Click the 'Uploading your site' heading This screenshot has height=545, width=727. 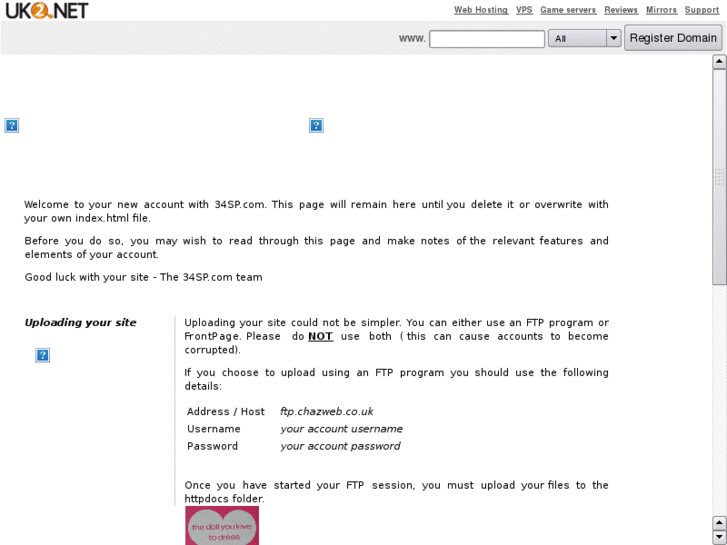click(80, 322)
